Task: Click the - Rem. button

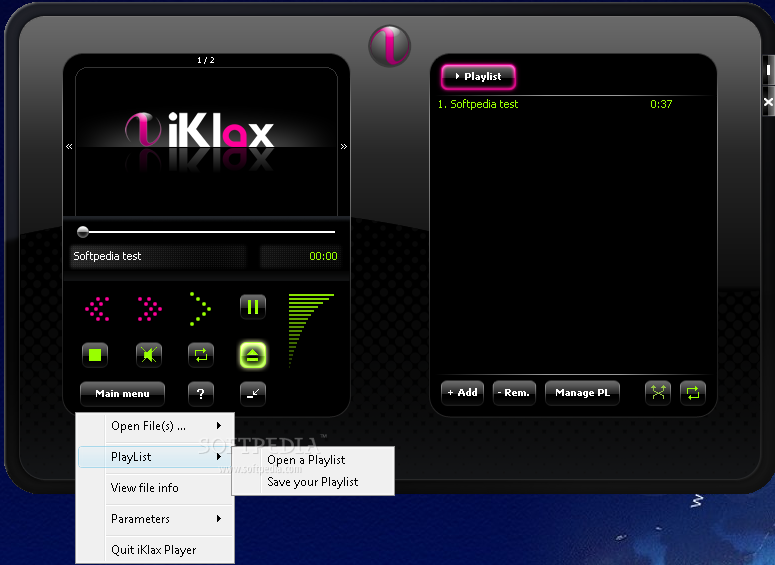Action: point(514,393)
